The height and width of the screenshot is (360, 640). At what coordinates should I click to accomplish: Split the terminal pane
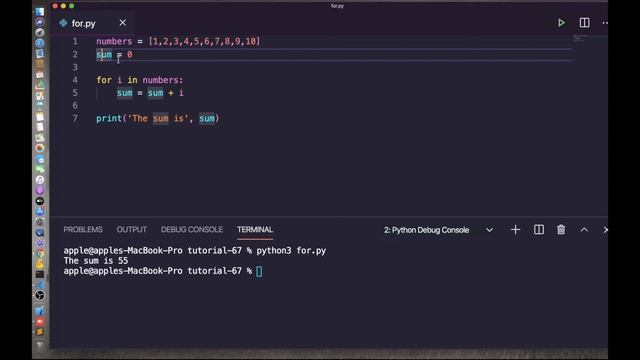click(x=539, y=230)
